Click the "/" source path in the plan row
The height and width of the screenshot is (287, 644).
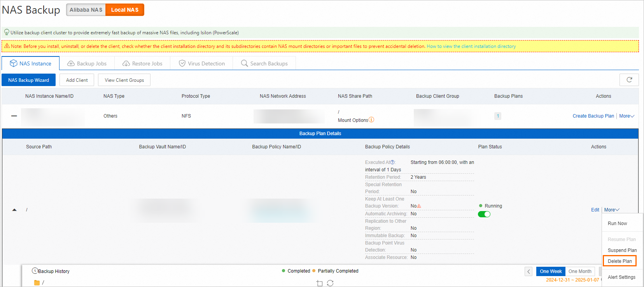pyautogui.click(x=27, y=210)
